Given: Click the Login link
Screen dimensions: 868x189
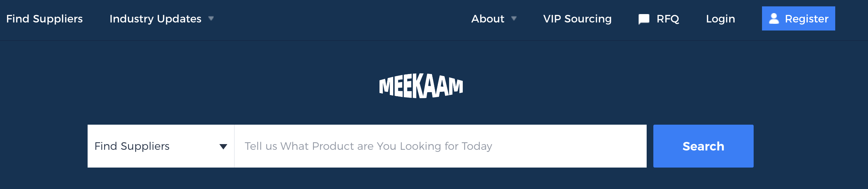Looking at the screenshot, I should click(720, 18).
